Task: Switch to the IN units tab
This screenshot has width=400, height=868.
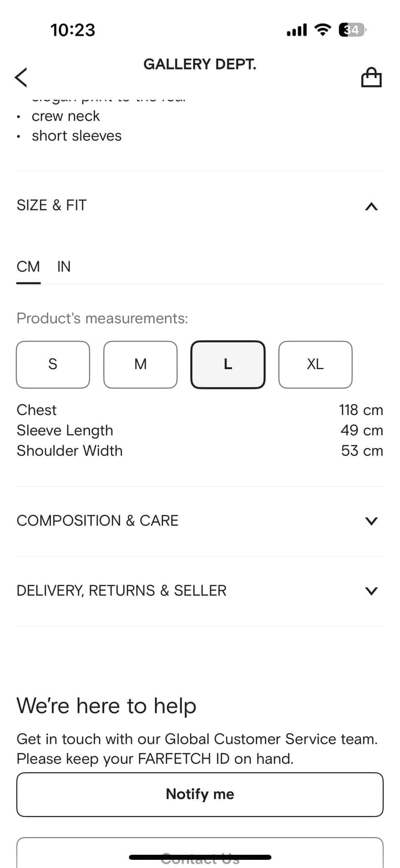Action: 64,267
